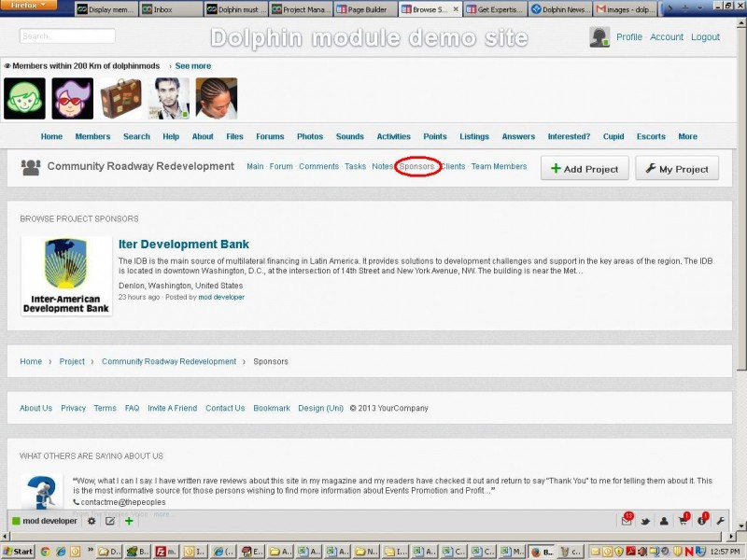
Task: Switch to the Dolphin must... browser tab
Action: tap(236, 9)
